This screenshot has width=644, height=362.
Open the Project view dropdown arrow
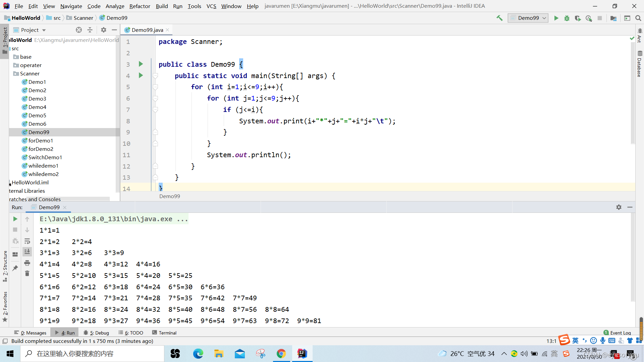(x=44, y=30)
